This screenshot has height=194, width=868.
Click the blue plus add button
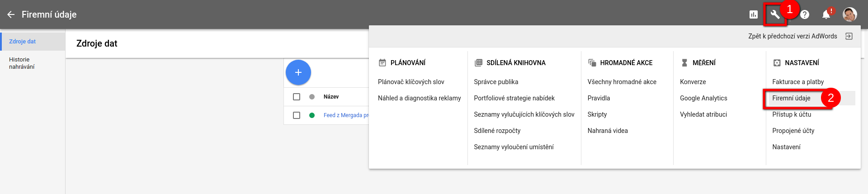point(298,72)
